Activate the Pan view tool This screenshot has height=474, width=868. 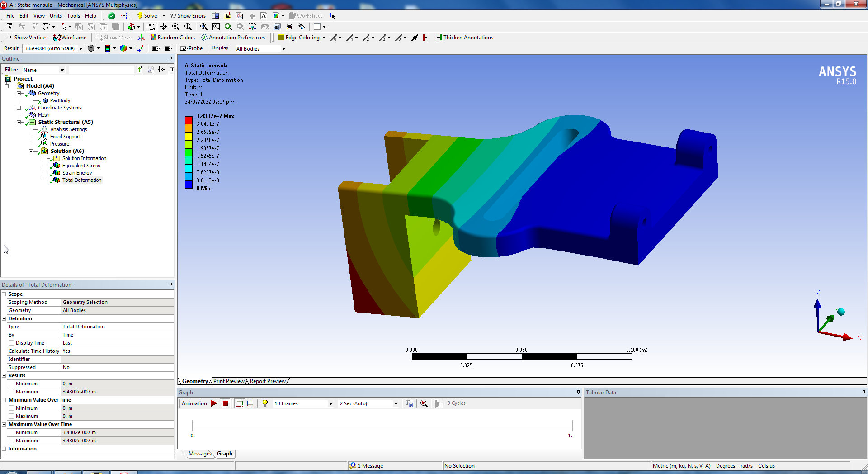(164, 27)
